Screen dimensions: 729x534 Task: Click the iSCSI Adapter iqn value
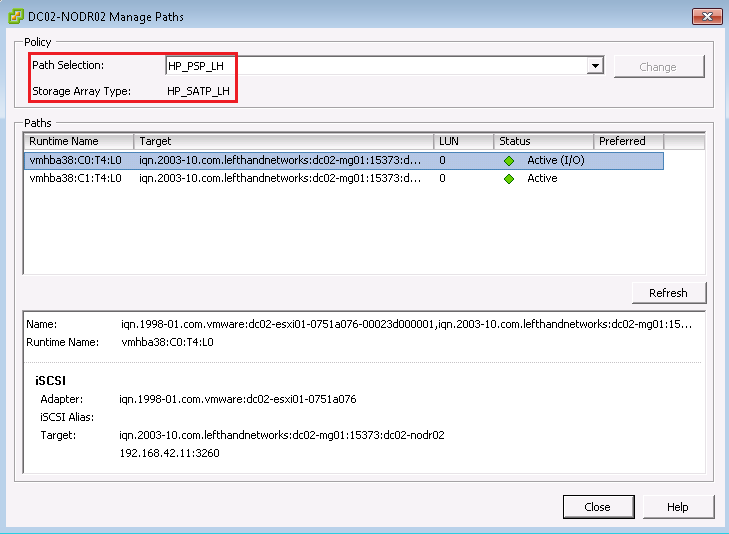pos(237,399)
